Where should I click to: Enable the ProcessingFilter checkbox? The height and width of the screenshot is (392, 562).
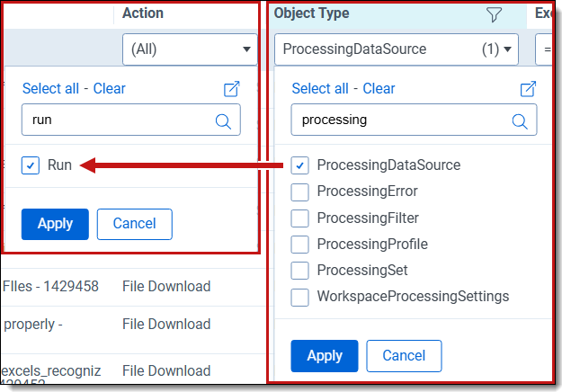pyautogui.click(x=300, y=218)
